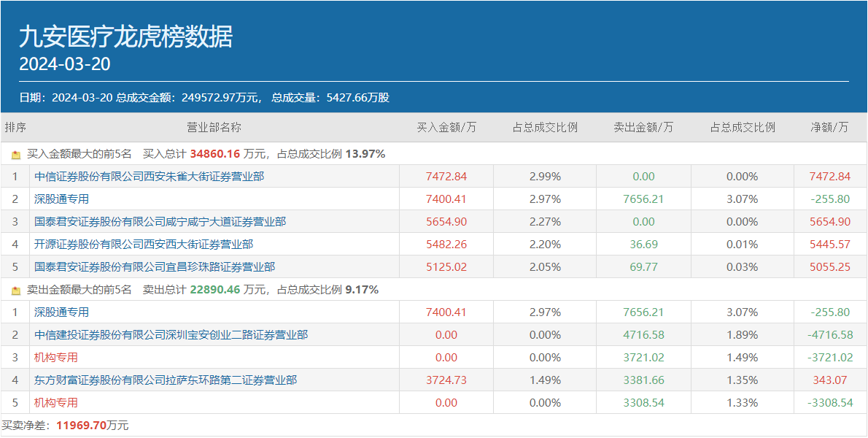This screenshot has width=868, height=438.
Task: Click the 0.01% cell
Action: tap(743, 245)
